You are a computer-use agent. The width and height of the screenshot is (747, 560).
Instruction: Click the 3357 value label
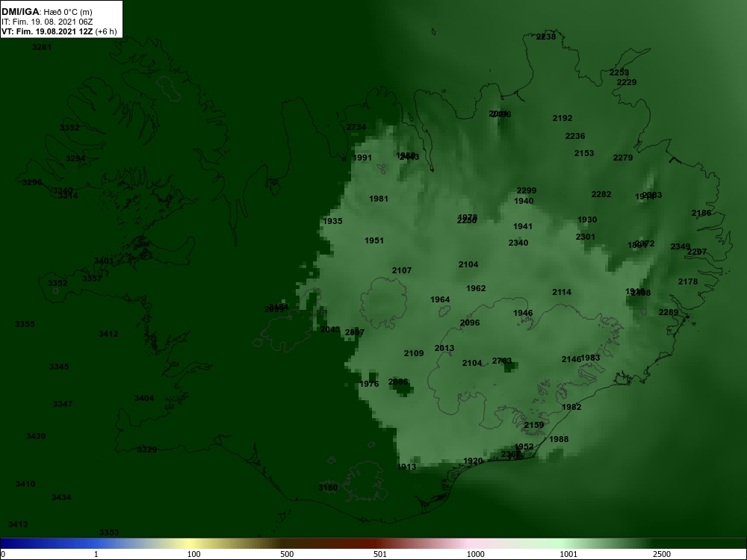[x=91, y=279]
